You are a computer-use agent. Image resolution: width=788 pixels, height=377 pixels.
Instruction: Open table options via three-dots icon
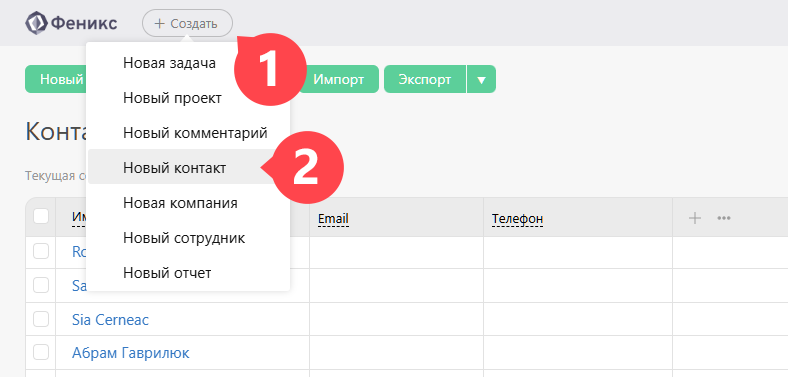724,218
